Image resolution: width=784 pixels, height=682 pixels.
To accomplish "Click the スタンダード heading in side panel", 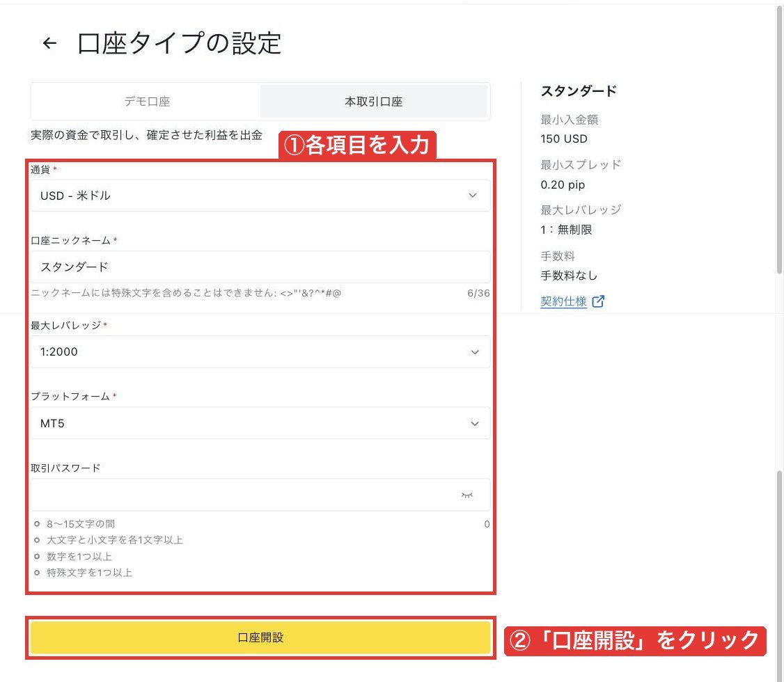I will pos(579,91).
